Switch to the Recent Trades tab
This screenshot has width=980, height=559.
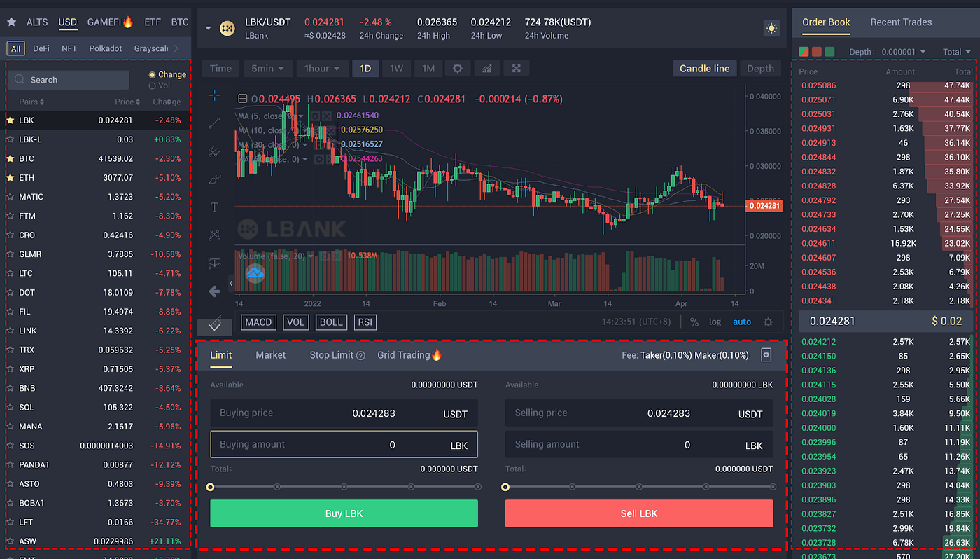(901, 22)
